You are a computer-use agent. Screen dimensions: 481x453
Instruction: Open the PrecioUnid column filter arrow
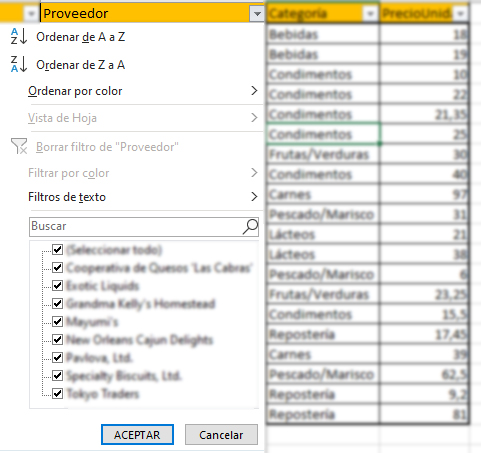click(x=461, y=14)
